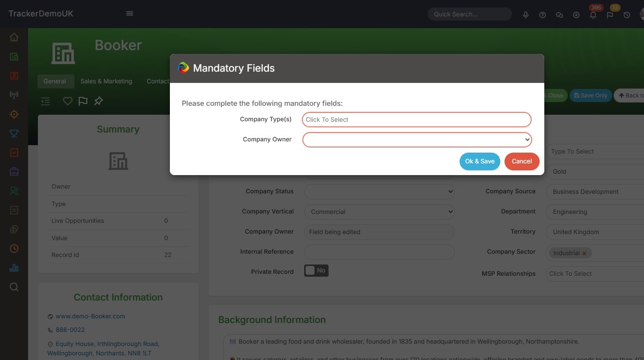Open the Company Vertical dropdown
The height and width of the screenshot is (360, 644).
click(x=380, y=212)
